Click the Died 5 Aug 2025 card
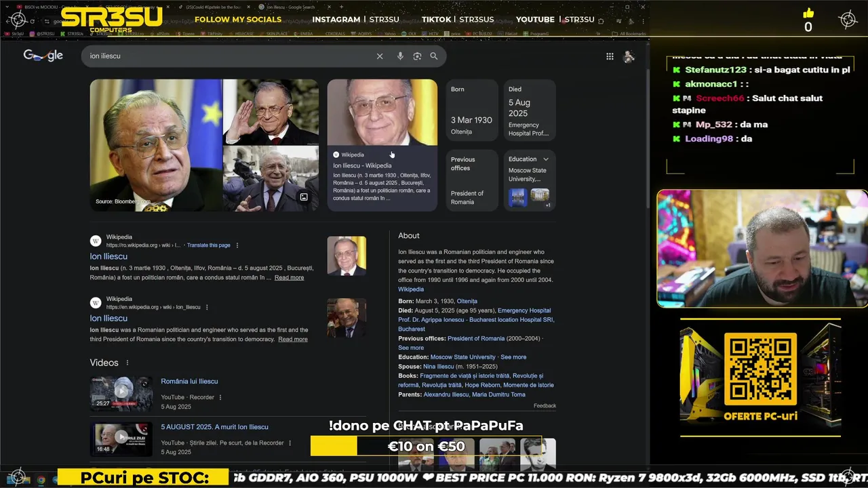 (x=530, y=110)
